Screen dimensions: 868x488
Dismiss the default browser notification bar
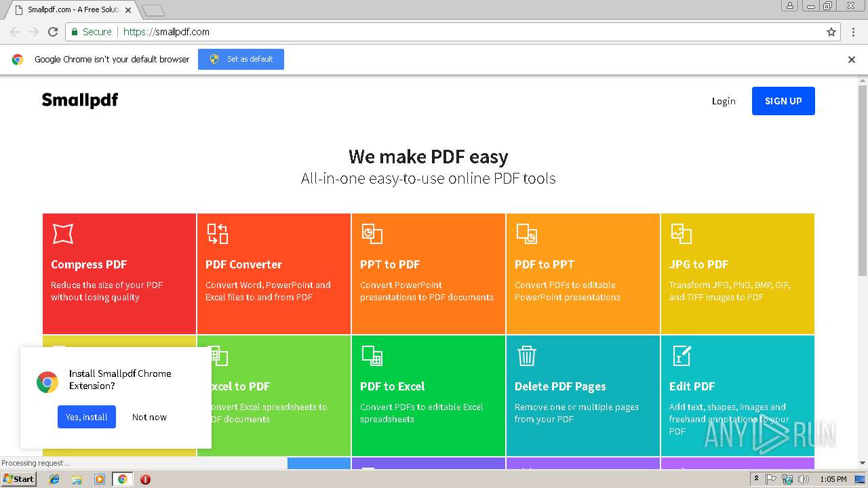click(852, 60)
